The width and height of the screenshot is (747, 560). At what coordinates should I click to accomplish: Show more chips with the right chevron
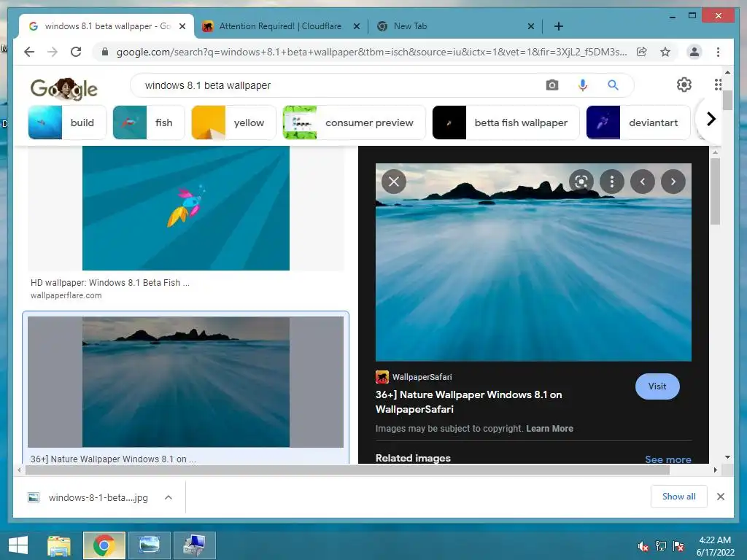pos(711,119)
